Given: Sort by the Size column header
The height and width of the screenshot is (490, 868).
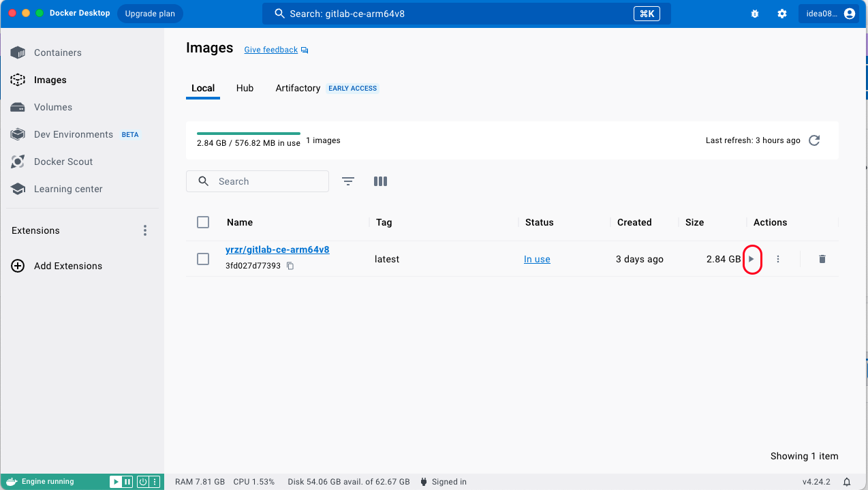Looking at the screenshot, I should tap(694, 222).
